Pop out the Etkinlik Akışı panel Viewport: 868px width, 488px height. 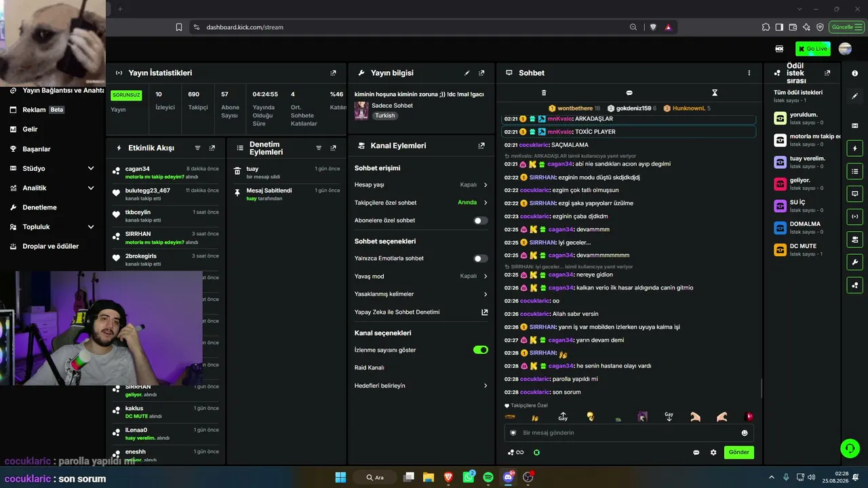point(212,148)
